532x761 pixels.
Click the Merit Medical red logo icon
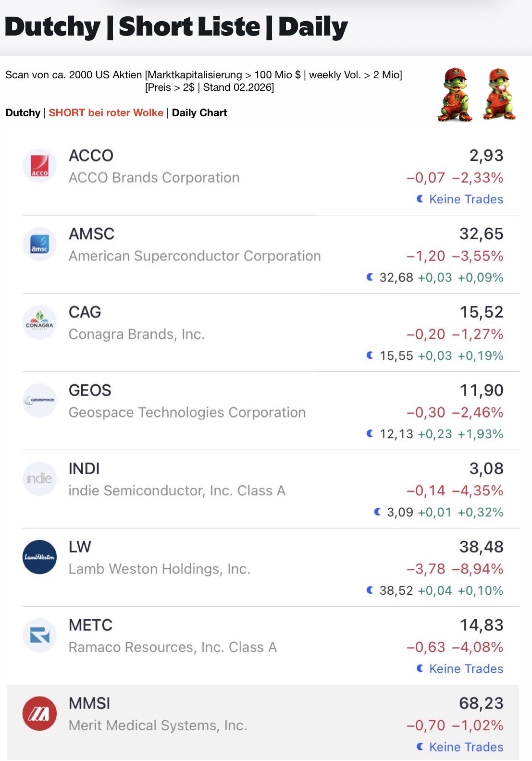click(39, 713)
